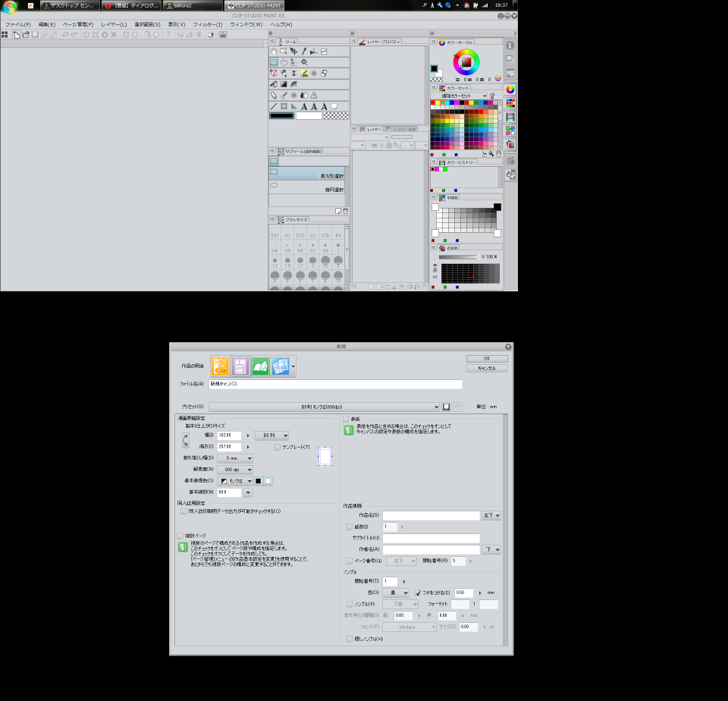Screen dimensions: 728x701
Task: Toggle the 表紙 (cover page) checkbox
Action: [347, 419]
